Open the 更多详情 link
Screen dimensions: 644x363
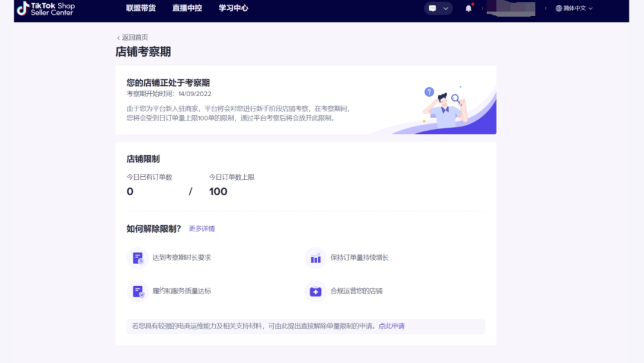pos(202,229)
